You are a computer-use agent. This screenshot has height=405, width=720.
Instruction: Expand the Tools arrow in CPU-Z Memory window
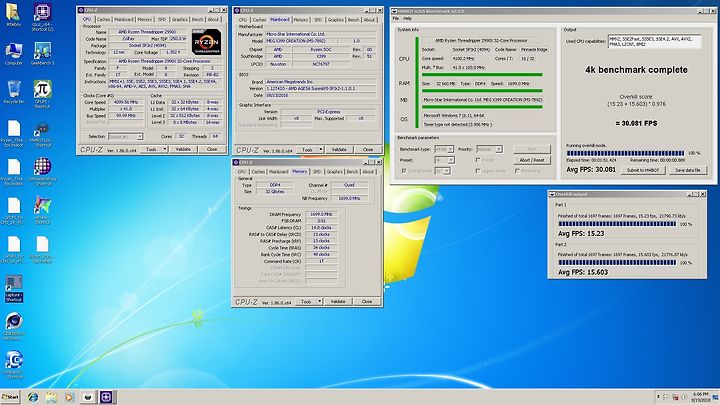[320, 302]
